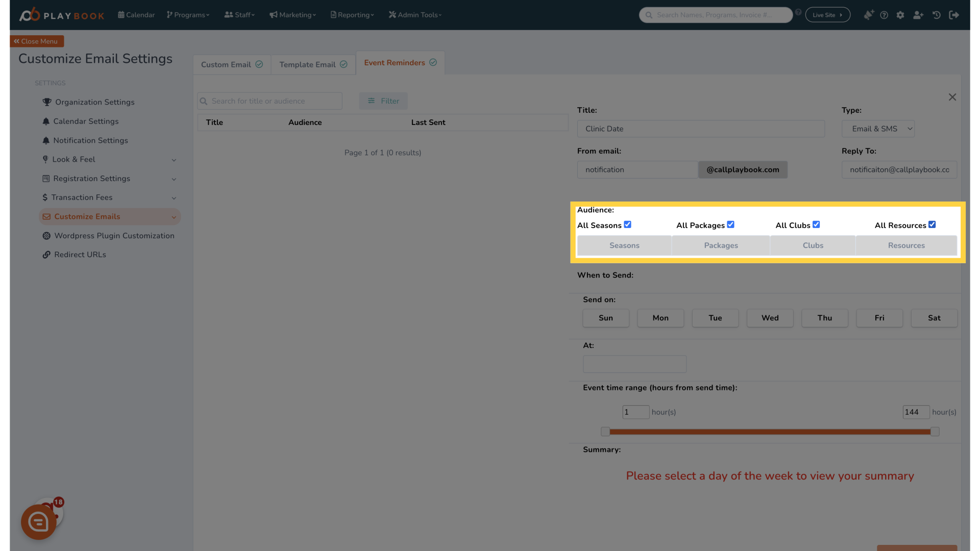Click the chat support bubble icon
Screen dimensions: 980x551
(x=38, y=521)
